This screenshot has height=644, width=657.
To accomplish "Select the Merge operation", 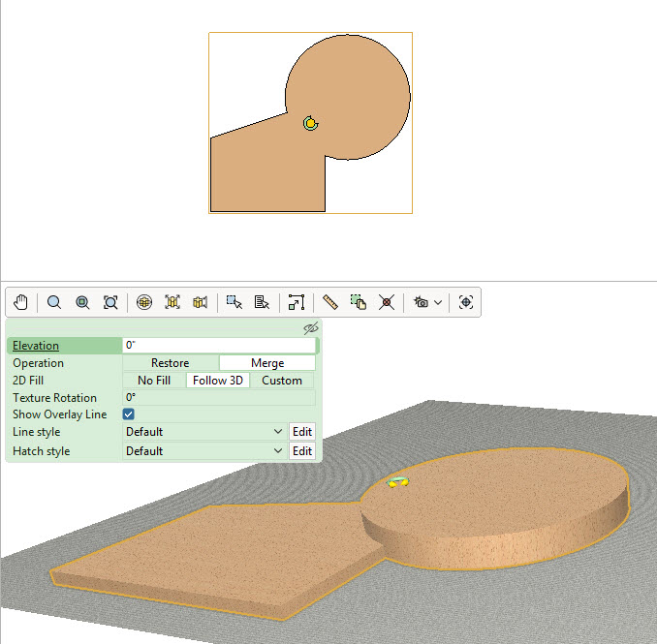I will coord(266,363).
